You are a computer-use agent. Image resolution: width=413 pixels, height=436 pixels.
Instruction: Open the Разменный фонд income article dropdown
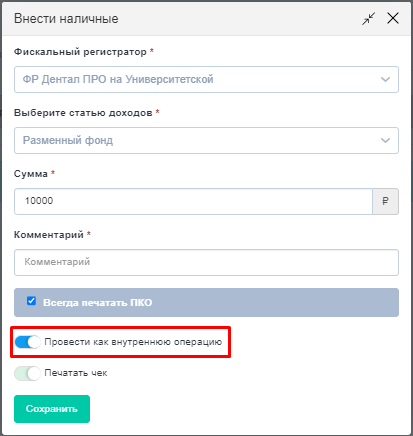(x=206, y=140)
